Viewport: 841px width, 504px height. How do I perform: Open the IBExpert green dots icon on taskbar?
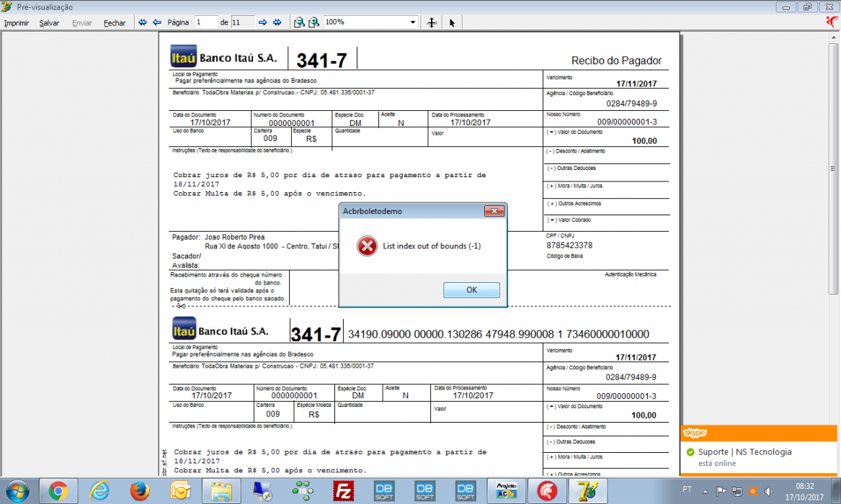[x=303, y=491]
